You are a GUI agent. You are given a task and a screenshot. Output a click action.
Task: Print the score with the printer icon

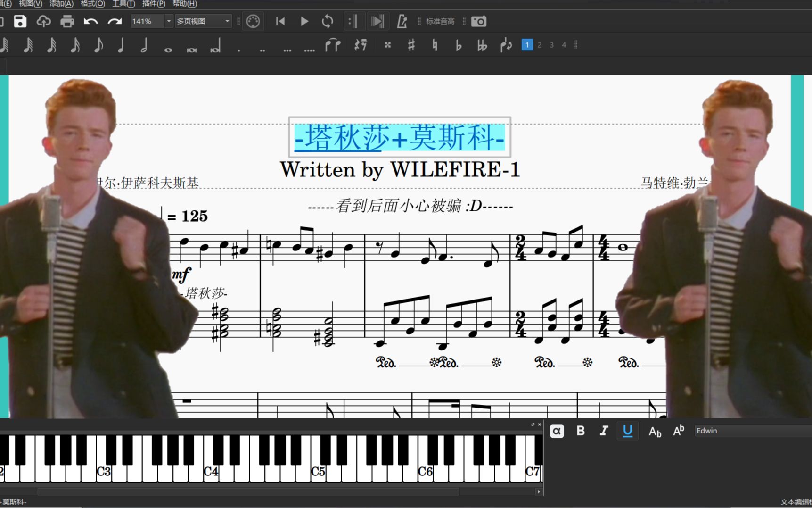[x=67, y=21]
